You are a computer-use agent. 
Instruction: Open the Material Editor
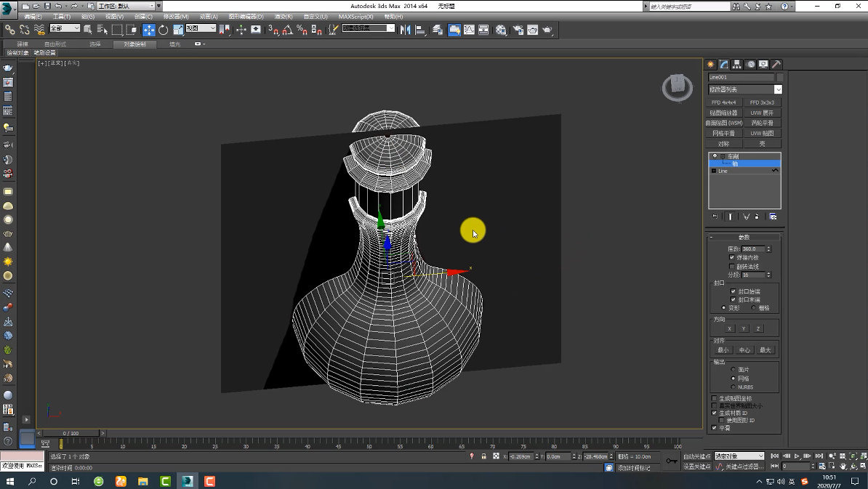click(x=501, y=30)
